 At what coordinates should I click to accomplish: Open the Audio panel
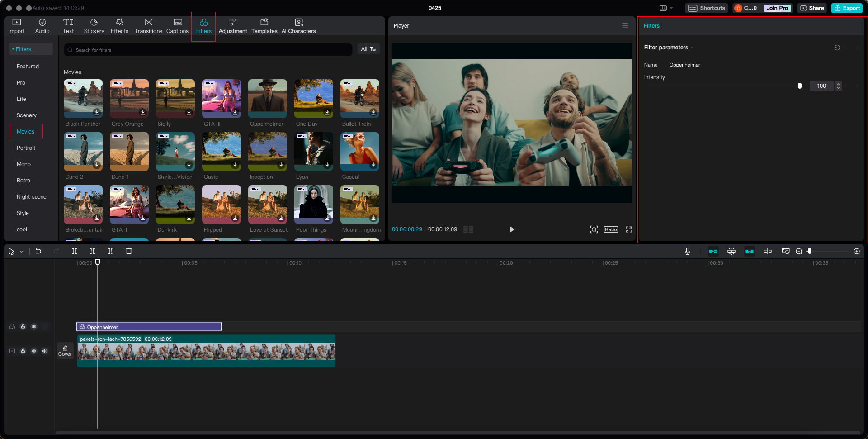42,25
